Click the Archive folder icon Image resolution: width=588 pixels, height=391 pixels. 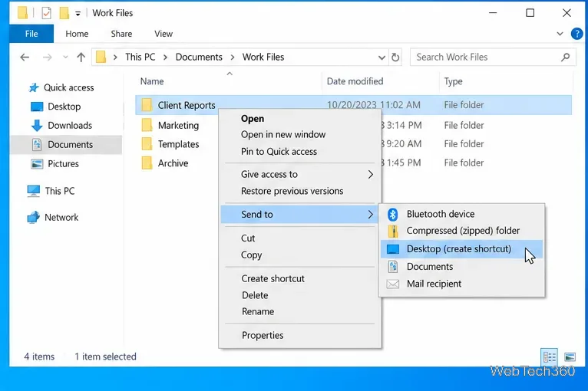(x=147, y=163)
